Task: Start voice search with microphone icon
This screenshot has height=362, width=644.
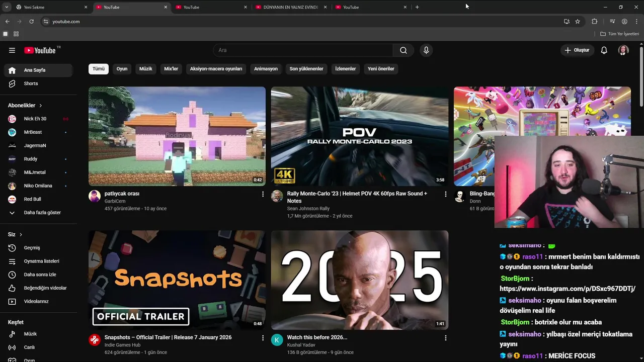Action: 426,50
